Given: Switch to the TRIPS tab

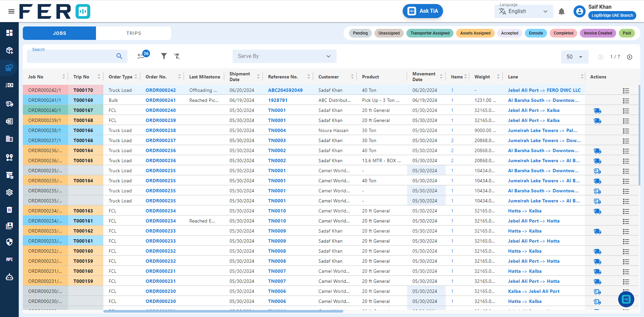Looking at the screenshot, I should click(x=134, y=33).
